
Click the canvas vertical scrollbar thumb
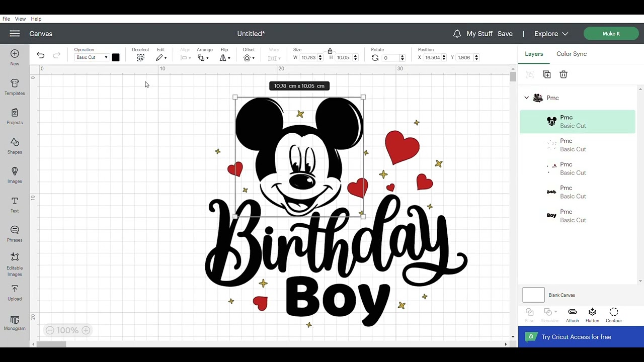pyautogui.click(x=513, y=76)
